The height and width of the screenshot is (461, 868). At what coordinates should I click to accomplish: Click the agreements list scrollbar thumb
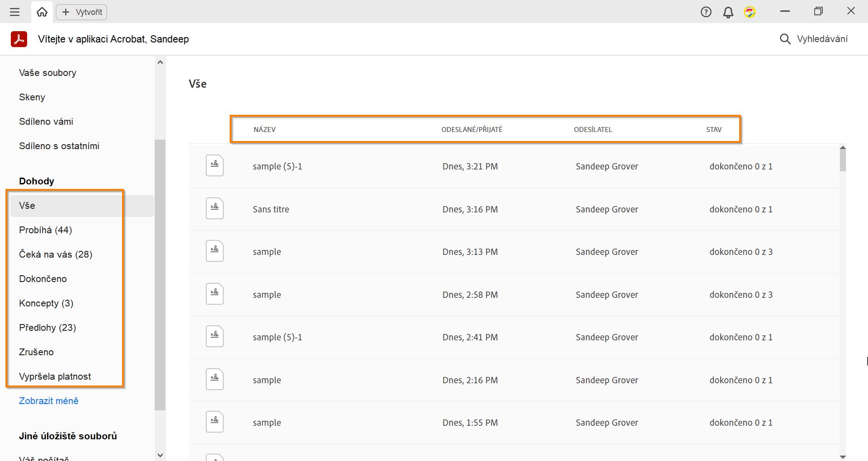tap(843, 160)
